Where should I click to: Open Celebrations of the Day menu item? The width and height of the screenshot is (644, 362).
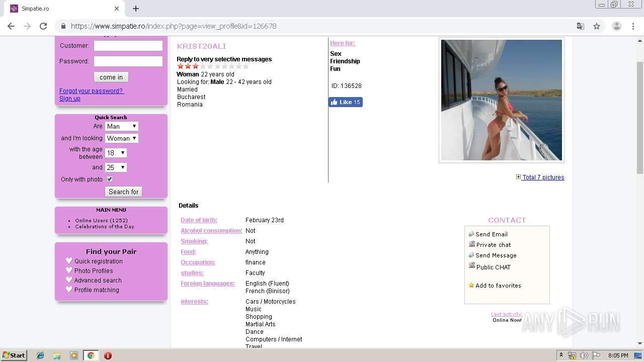[105, 226]
